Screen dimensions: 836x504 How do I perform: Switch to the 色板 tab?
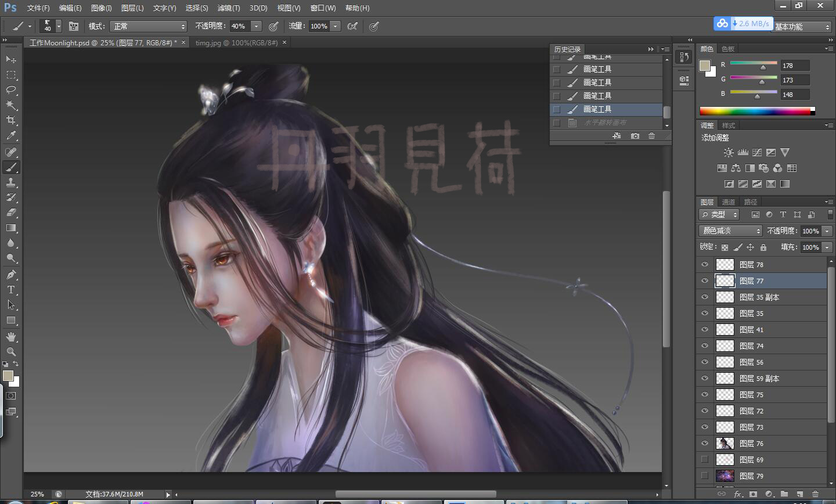coord(728,49)
